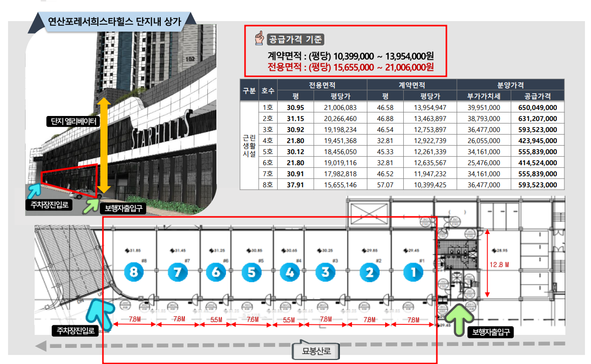This screenshot has width=591, height=364.
Task: Click the 전용면적 column header
Action: click(x=322, y=85)
